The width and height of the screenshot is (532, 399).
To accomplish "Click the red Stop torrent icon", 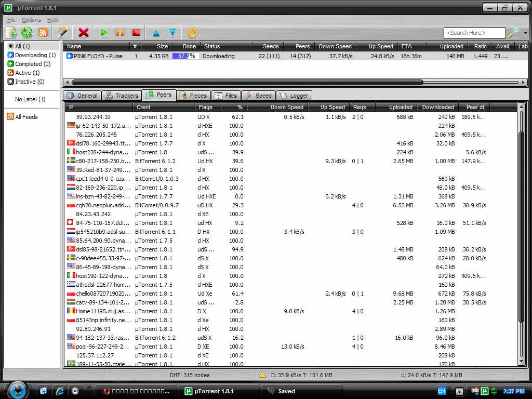I will pos(136,33).
